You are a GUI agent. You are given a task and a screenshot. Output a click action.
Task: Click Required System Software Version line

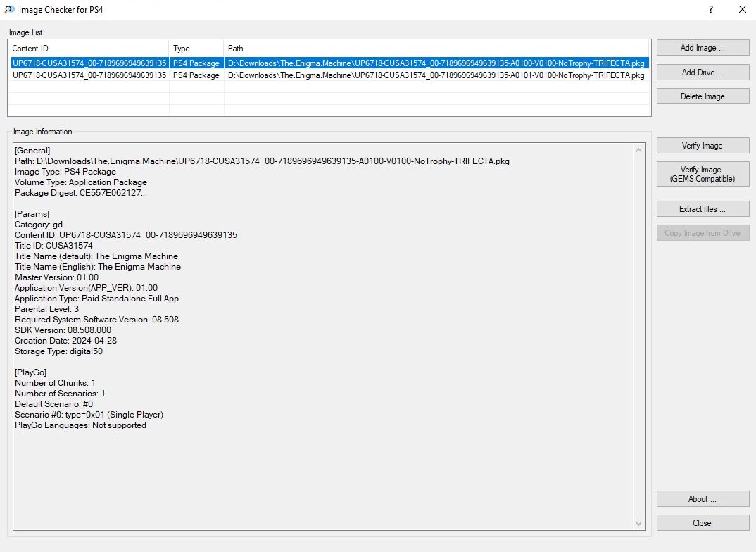coord(97,320)
